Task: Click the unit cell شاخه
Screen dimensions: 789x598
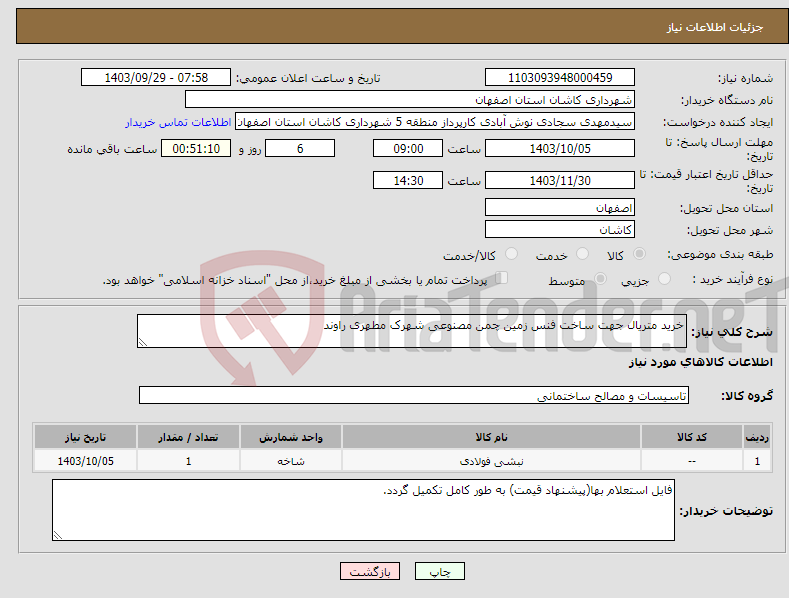Action: 291,461
